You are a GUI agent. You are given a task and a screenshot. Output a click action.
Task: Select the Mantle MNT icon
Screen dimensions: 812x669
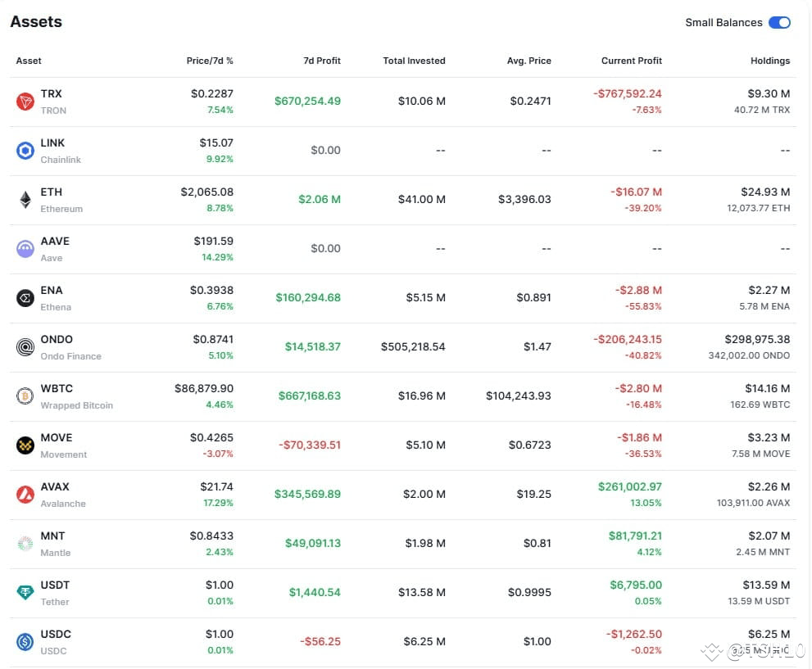pos(25,544)
